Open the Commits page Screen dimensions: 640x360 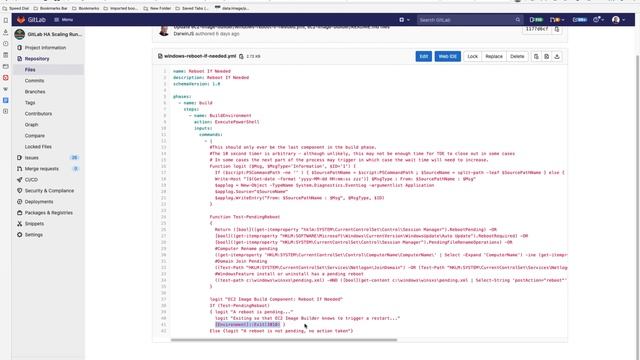tap(34, 81)
